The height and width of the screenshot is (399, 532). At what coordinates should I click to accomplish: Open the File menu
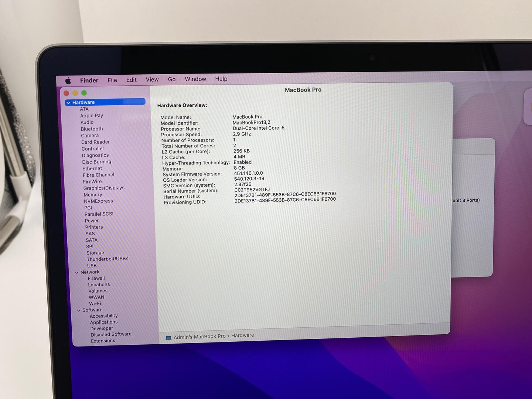[x=112, y=80]
